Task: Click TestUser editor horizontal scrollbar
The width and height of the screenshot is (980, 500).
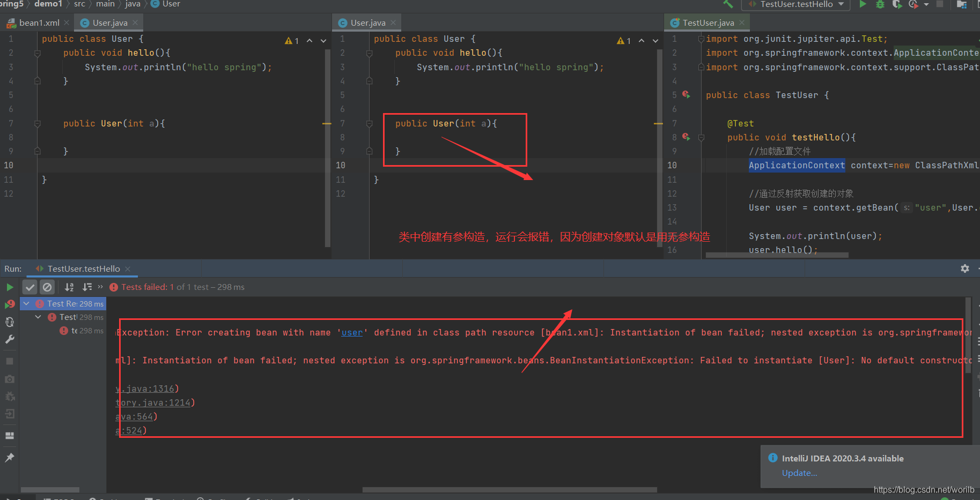Action: click(x=777, y=255)
